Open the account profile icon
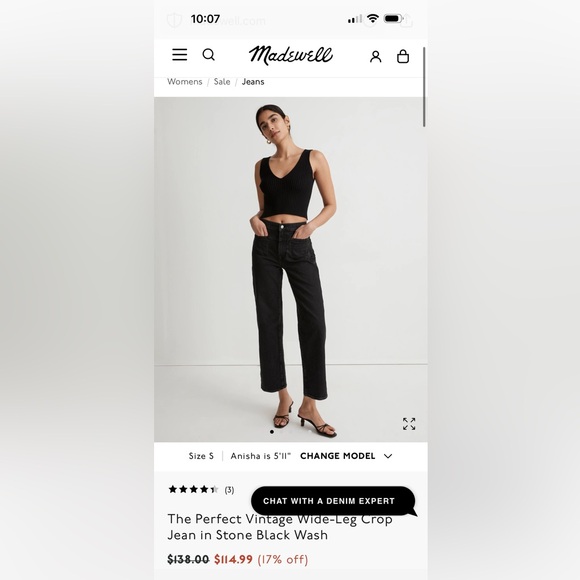 point(375,57)
